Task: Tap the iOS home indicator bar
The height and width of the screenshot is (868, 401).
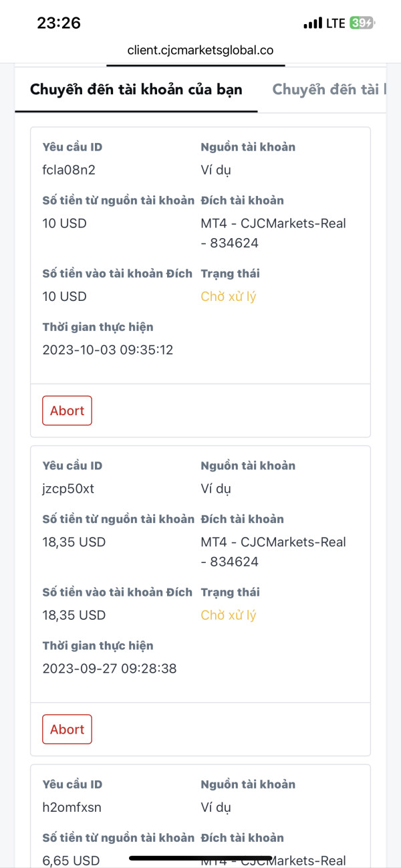Action: pos(200,858)
